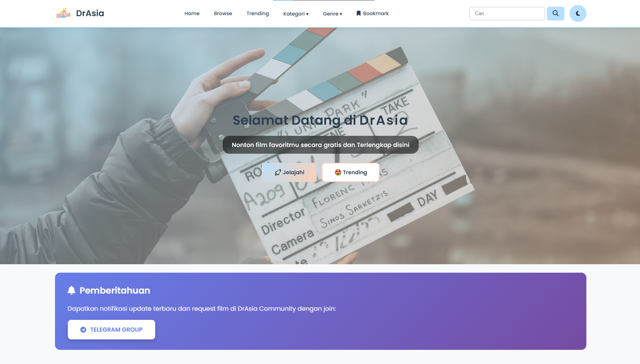Click the DrAsia logo icon
The width and height of the screenshot is (640, 364).
point(63,13)
